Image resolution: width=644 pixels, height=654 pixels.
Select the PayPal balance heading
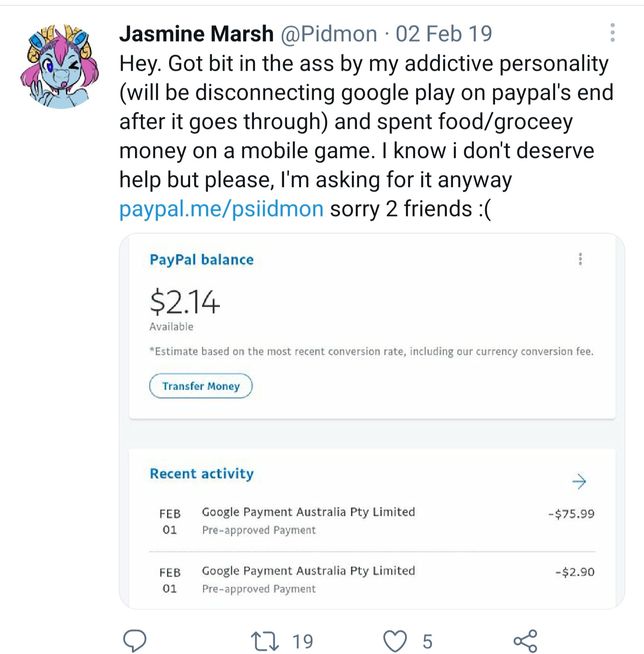[202, 259]
